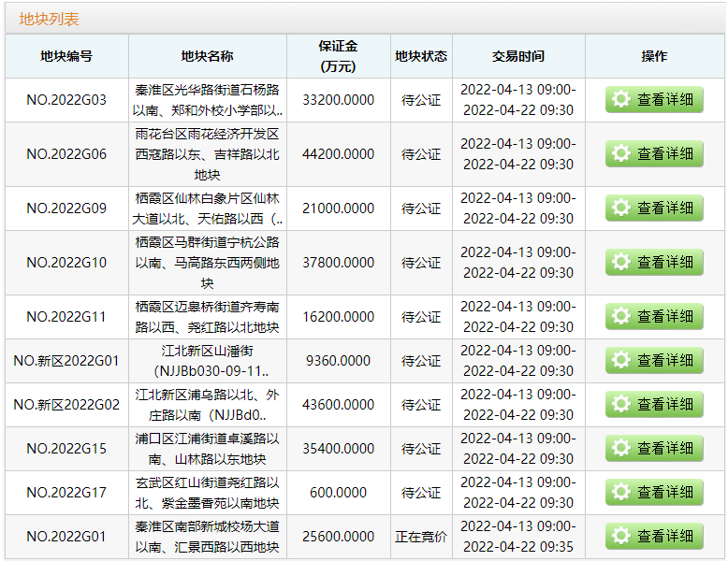Screen dimensions: 728x561
Task: Select parcel number NO.新区2022G02
Action: 66,405
